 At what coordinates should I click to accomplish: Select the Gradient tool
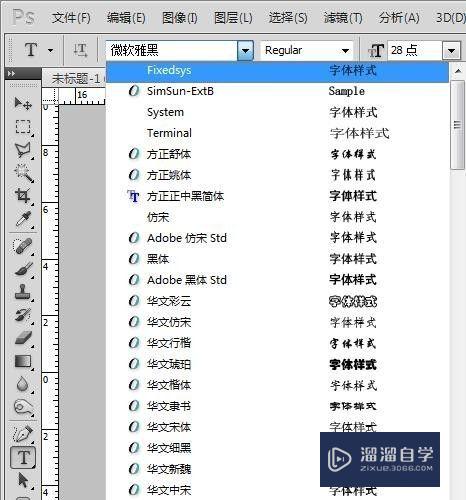pos(23,361)
